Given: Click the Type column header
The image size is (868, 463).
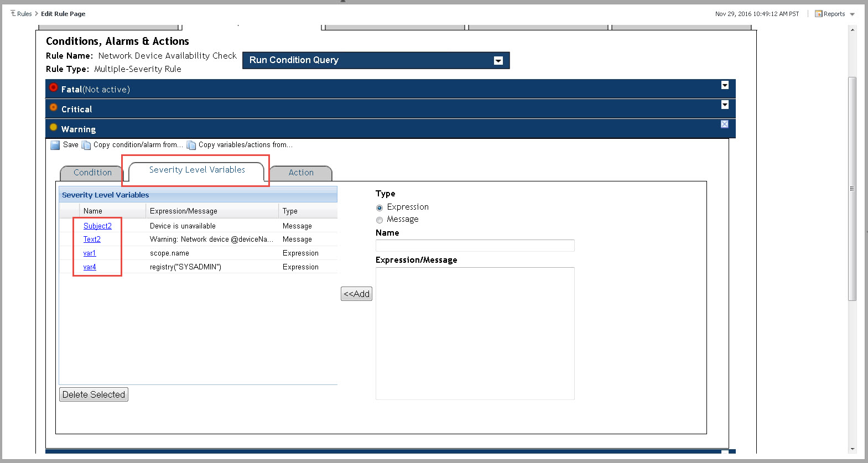Looking at the screenshot, I should point(308,211).
